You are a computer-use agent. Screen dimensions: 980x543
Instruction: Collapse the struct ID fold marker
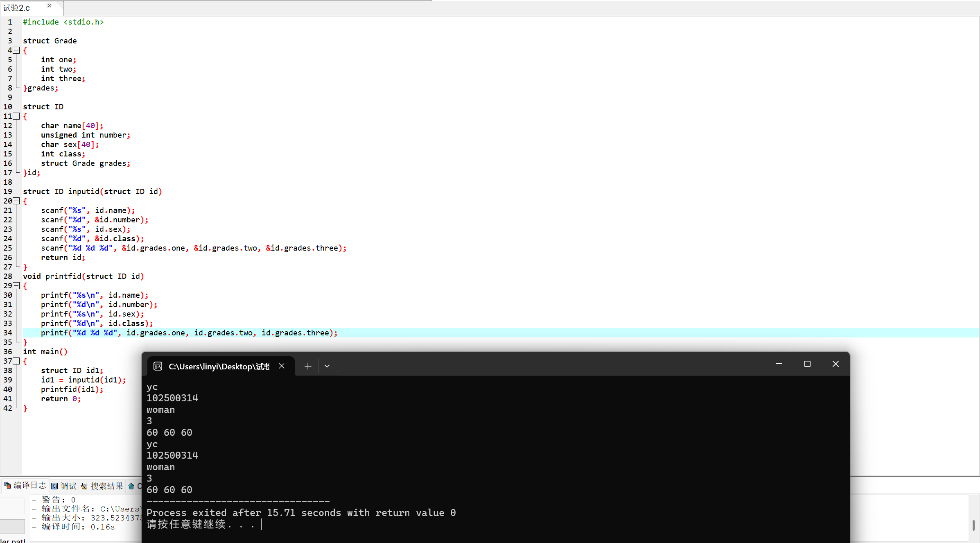pos(16,116)
